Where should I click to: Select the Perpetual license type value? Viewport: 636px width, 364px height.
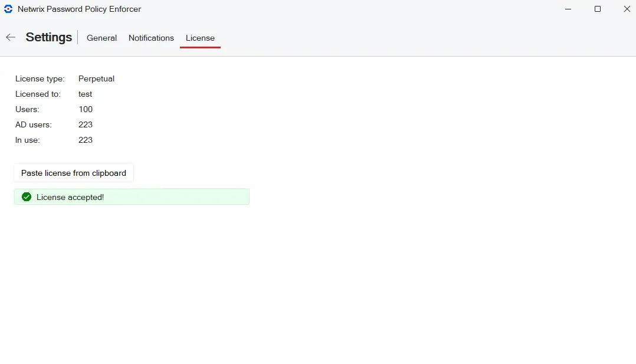96,78
